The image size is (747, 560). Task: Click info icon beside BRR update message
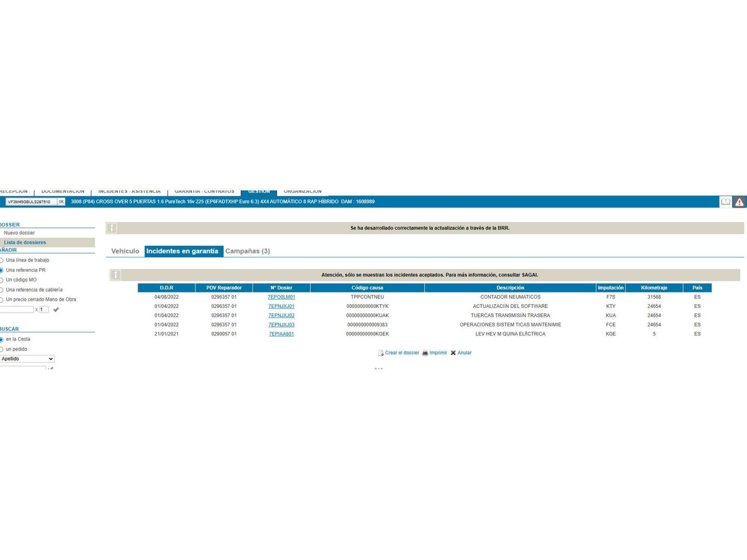pos(112,228)
